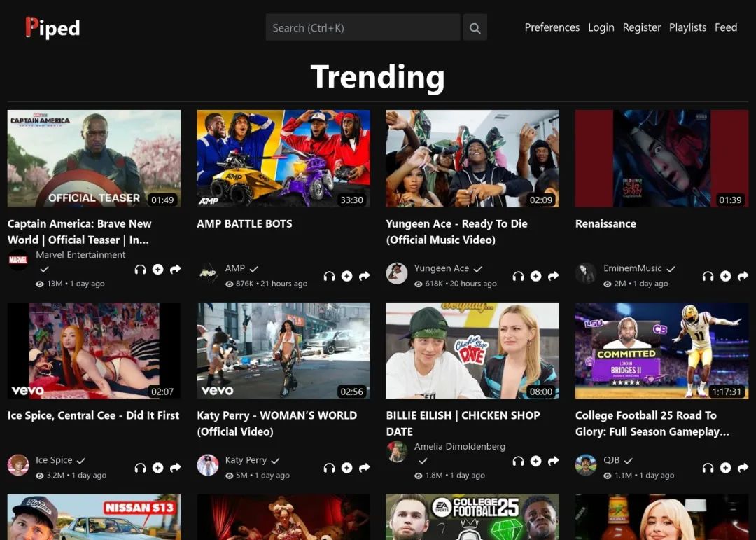756x540 pixels.
Task: Add Yungeen Ace video to playlist
Action: (535, 276)
